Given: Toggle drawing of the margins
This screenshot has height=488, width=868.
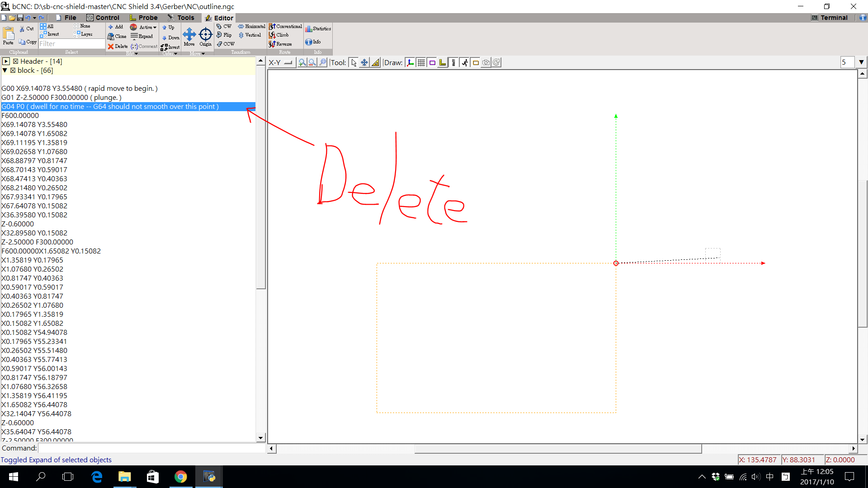Looking at the screenshot, I should (x=432, y=62).
